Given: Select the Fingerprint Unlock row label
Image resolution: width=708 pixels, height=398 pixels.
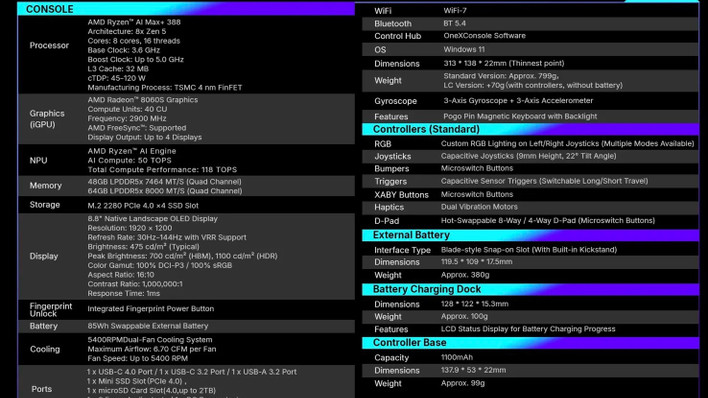Looking at the screenshot, I should (51, 310).
